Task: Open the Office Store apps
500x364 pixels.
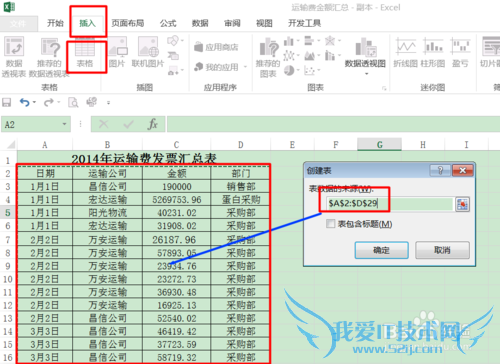Action: 216,47
